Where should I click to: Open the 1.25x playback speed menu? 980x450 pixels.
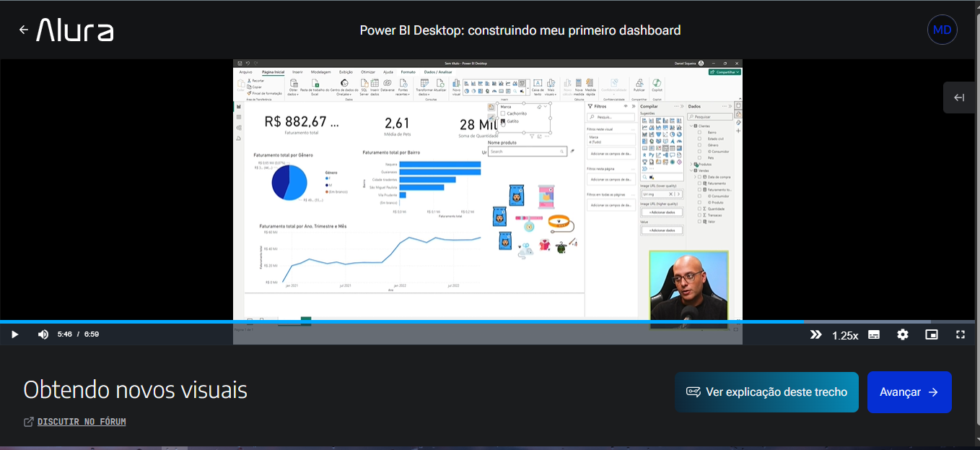(845, 335)
